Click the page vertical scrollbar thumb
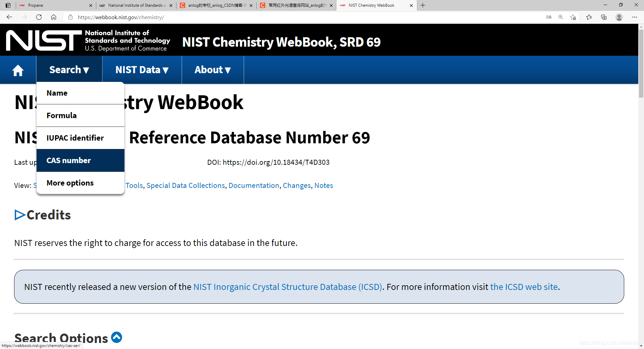Image resolution: width=644 pixels, height=349 pixels. point(641,64)
